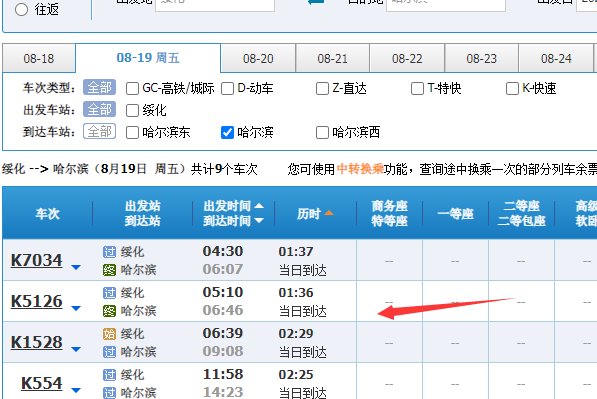The height and width of the screenshot is (399, 597).
Task: Click the 出发站 到达站 column header
Action: [142, 214]
